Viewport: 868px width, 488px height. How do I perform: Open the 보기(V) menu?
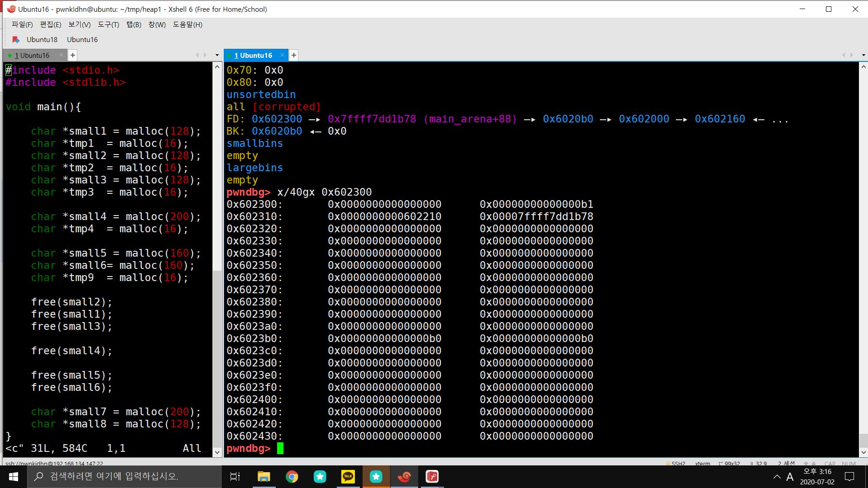coord(80,24)
